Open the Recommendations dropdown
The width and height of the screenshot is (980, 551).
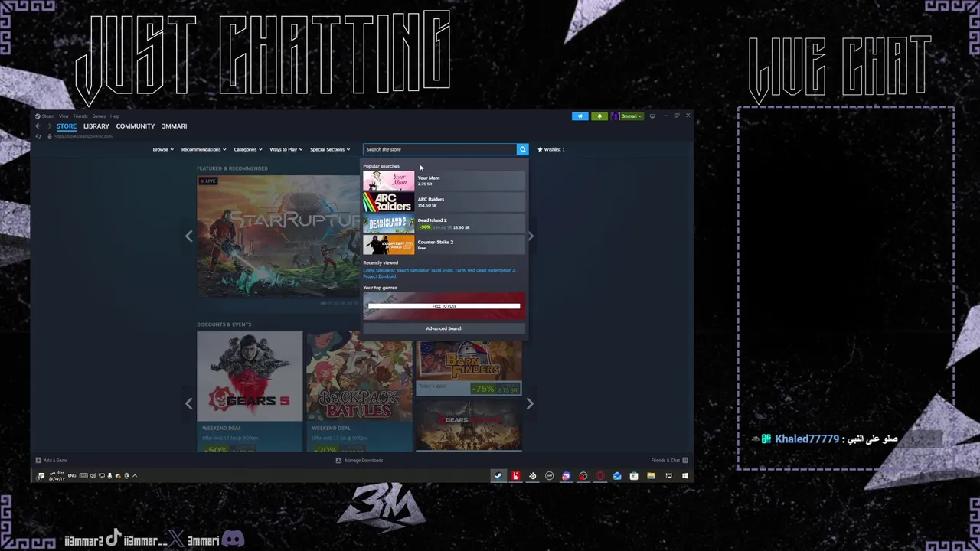pyautogui.click(x=204, y=149)
